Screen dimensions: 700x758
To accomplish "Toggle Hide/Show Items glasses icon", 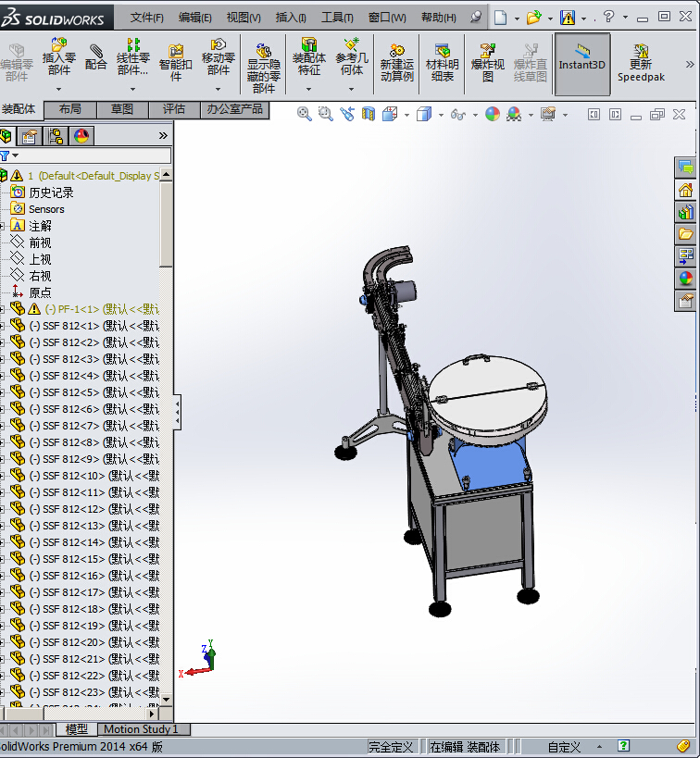I will pos(457,114).
